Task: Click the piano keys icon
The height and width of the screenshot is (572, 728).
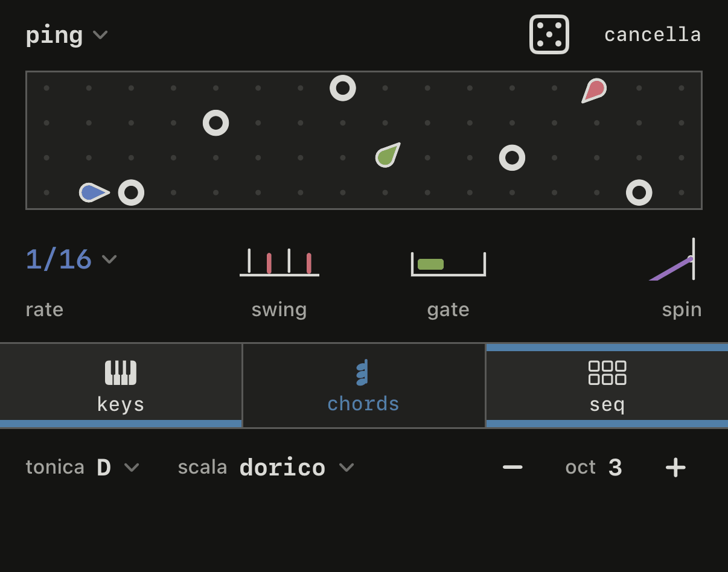Action: (121, 373)
